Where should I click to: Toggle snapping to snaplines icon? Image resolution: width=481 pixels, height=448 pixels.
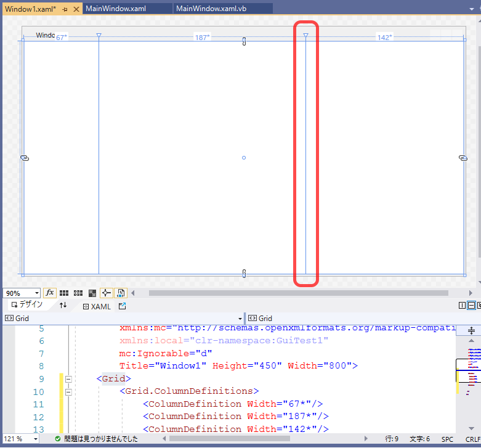[x=106, y=293]
